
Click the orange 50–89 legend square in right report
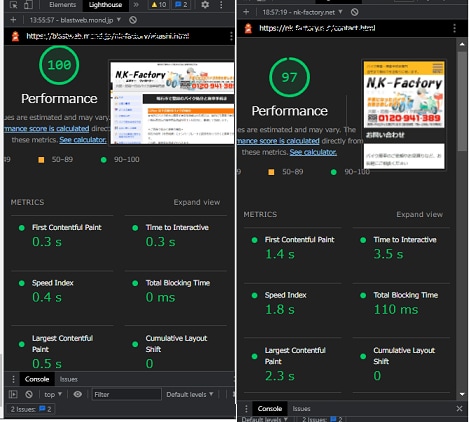click(x=271, y=172)
